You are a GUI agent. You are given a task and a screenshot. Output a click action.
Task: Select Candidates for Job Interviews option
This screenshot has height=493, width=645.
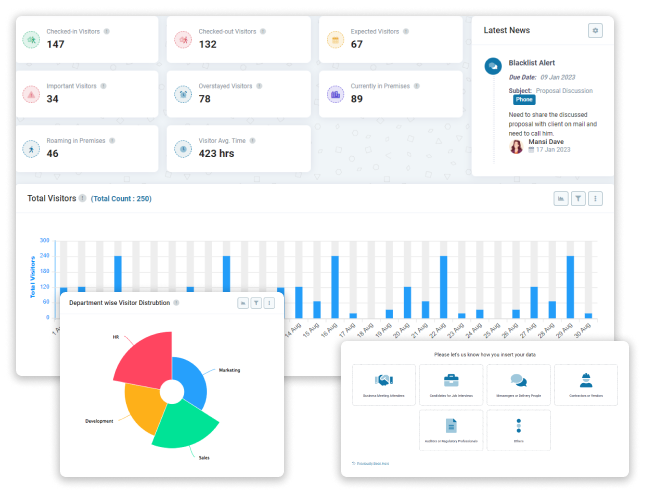451,385
